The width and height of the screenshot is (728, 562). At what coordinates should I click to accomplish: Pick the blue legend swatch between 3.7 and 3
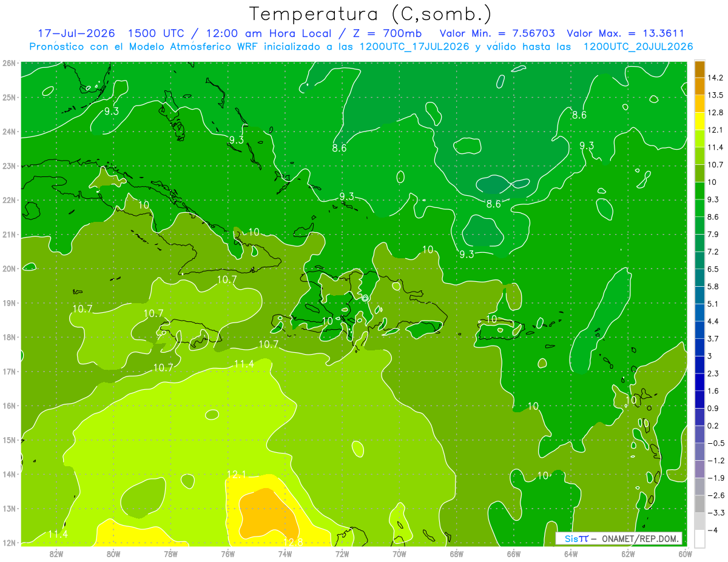(699, 347)
